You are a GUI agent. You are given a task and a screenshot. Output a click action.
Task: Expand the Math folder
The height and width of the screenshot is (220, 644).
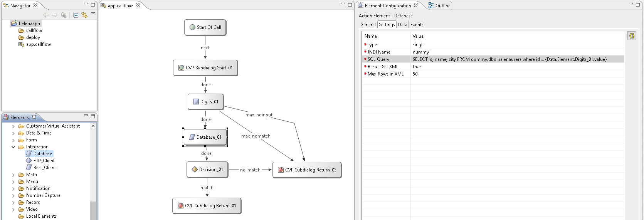[x=13, y=175]
